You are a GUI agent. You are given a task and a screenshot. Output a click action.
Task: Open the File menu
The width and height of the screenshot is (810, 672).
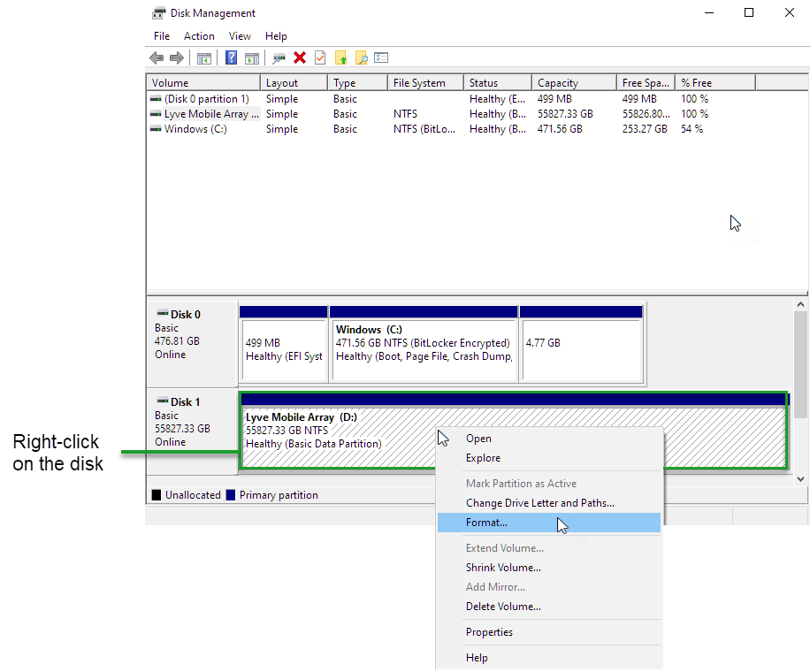(x=162, y=36)
